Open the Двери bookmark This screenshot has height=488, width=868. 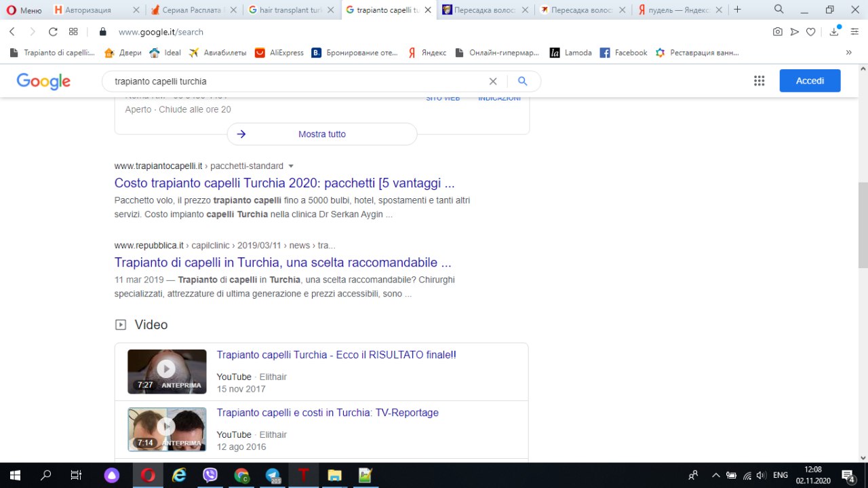(x=123, y=52)
